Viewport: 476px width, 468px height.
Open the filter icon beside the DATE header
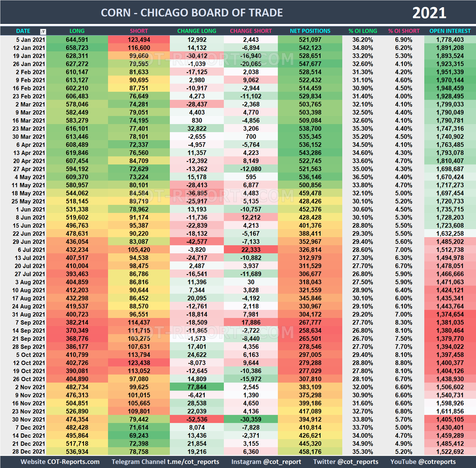[43, 31]
